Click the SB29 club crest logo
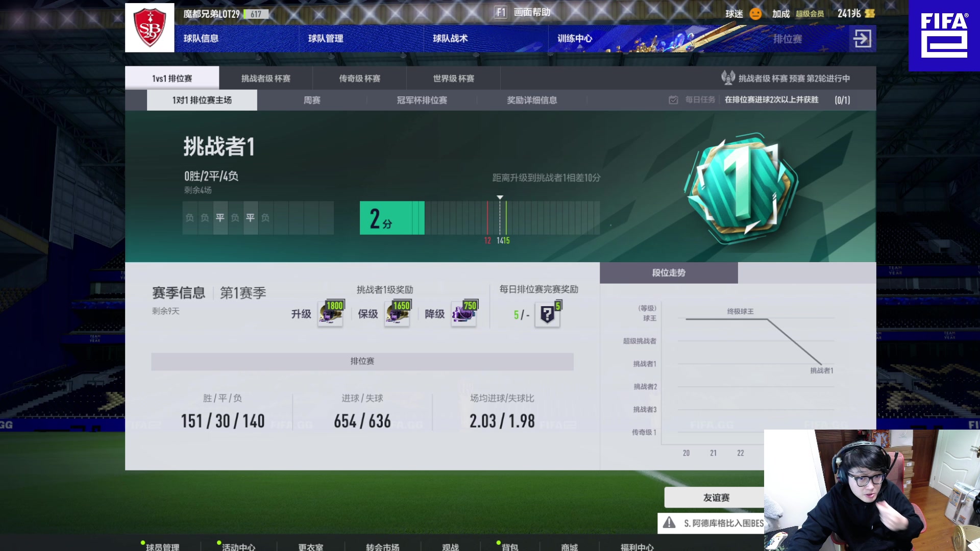This screenshot has height=551, width=980. [x=150, y=28]
